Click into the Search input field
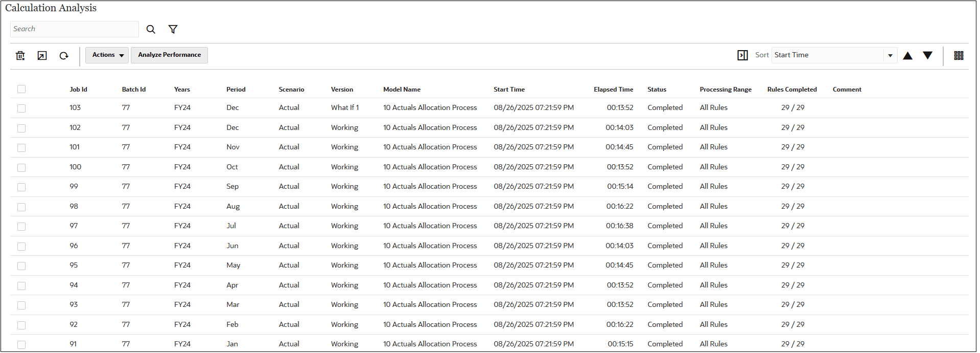980x353 pixels. (75, 29)
